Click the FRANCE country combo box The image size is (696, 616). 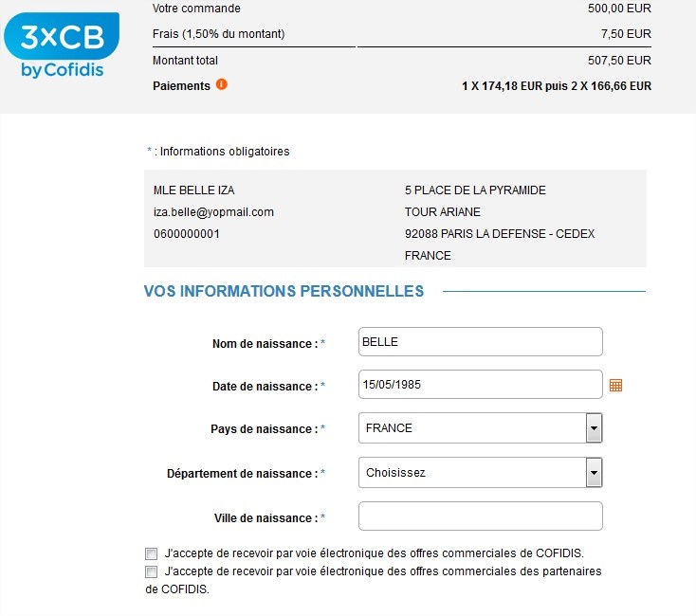480,428
